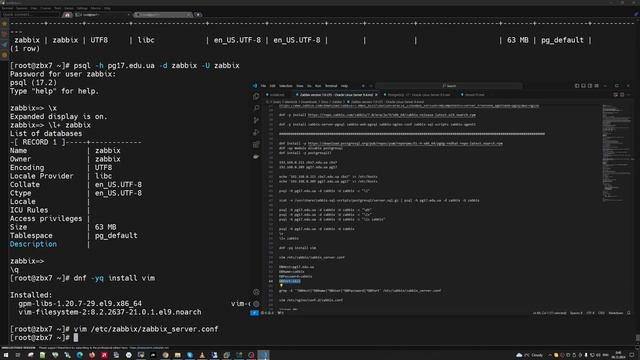This screenshot has width=640, height=360.
Task: Open the Extensions view in VS Code
Action: pyautogui.click(x=256, y=144)
